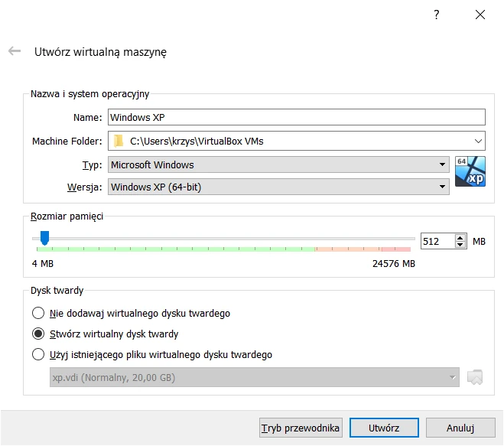Open the Wersja dropdown showing Windows XP (64-bit)
Screen dimensions: 504x446
(278, 187)
